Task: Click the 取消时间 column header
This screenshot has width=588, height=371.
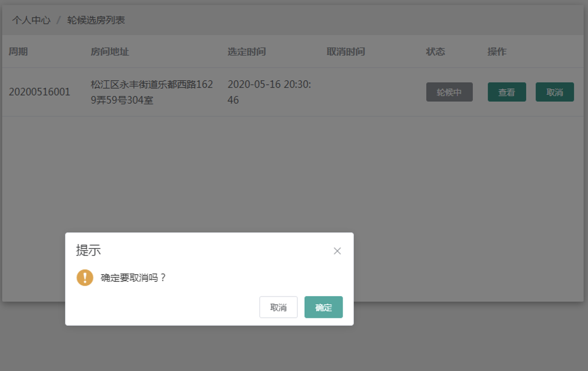Action: (345, 52)
